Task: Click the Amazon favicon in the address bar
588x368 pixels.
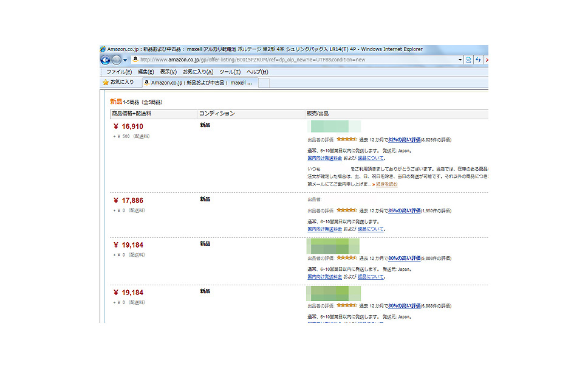Action: (x=135, y=60)
